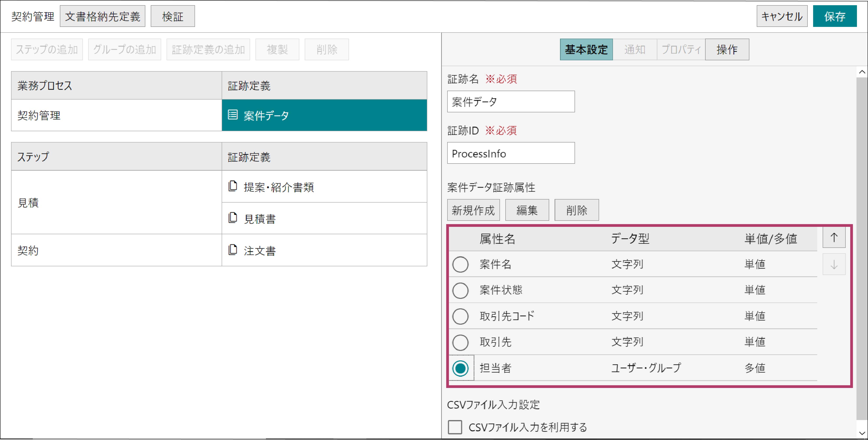The image size is (868, 440).
Task: Click the 削除 button under 案件データ証跡属性
Action: pos(576,210)
